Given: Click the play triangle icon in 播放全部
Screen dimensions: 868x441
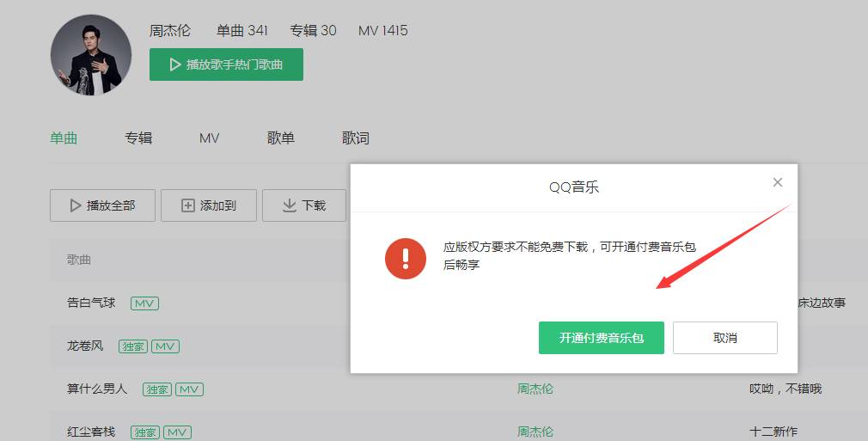Looking at the screenshot, I should [x=76, y=205].
